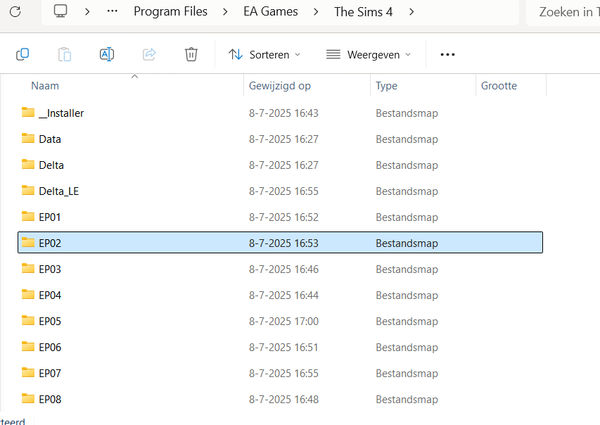The width and height of the screenshot is (600, 425).
Task: Open the breadcrumb ellipsis for hidden path
Action: pos(112,11)
